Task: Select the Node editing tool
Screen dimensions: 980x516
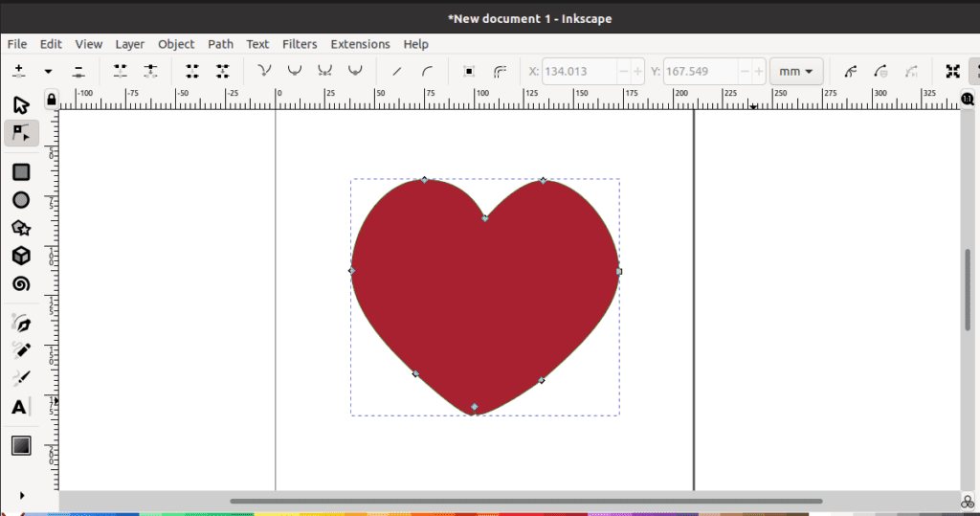Action: (21, 133)
